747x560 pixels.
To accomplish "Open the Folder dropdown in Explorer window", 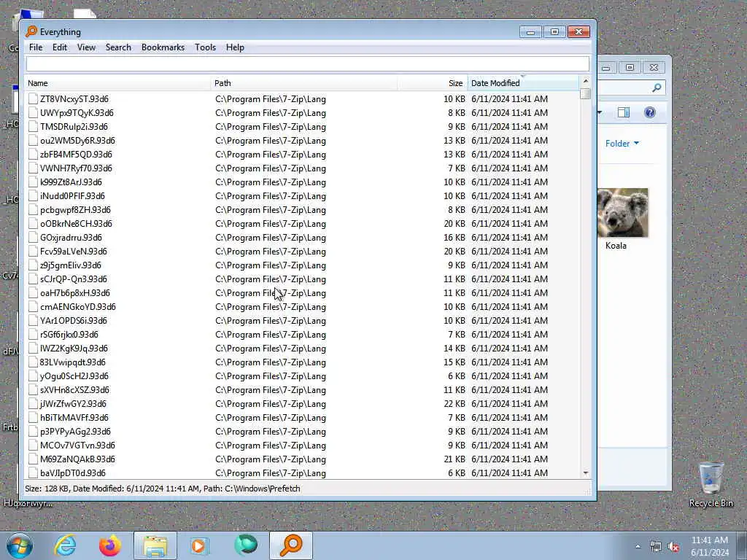I will point(622,144).
